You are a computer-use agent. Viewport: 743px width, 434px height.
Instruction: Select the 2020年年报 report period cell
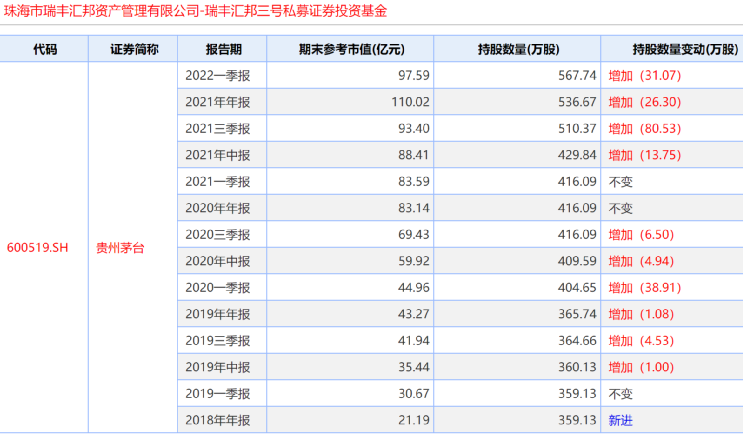(223, 208)
